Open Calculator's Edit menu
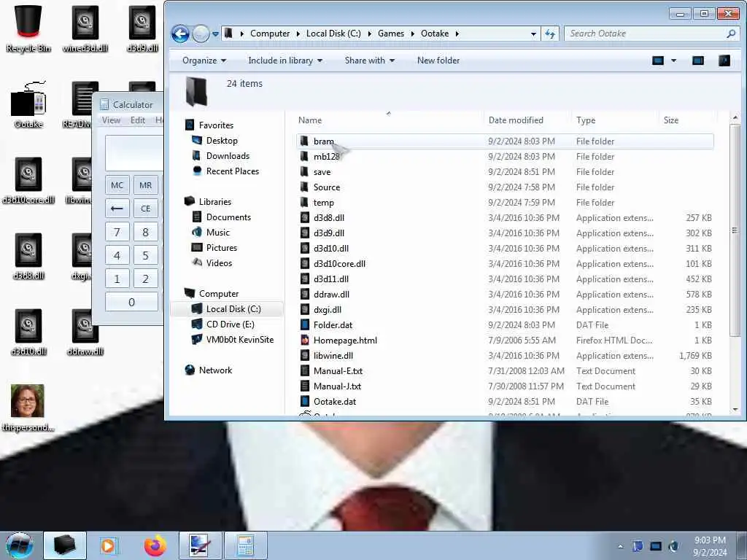This screenshot has width=747, height=560. click(138, 120)
